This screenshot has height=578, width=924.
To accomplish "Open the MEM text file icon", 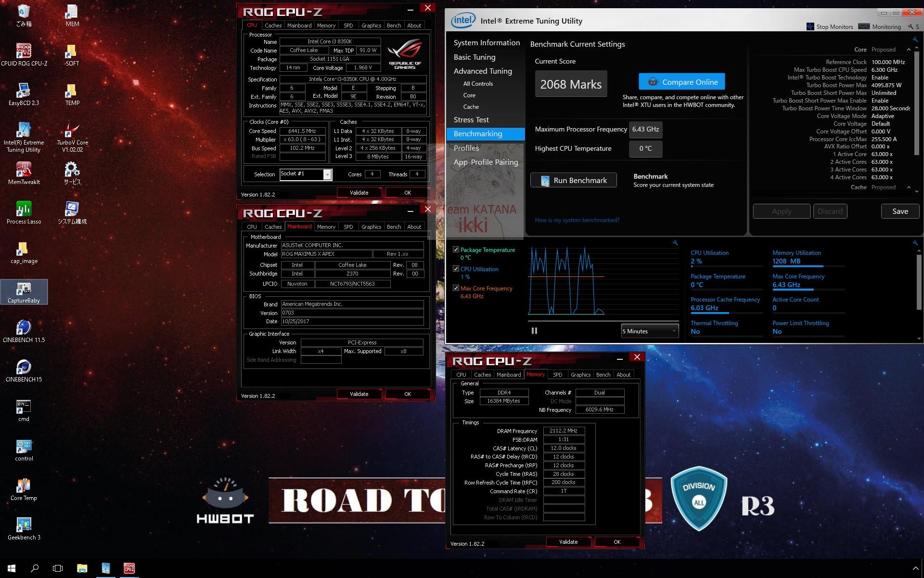I will point(72,15).
